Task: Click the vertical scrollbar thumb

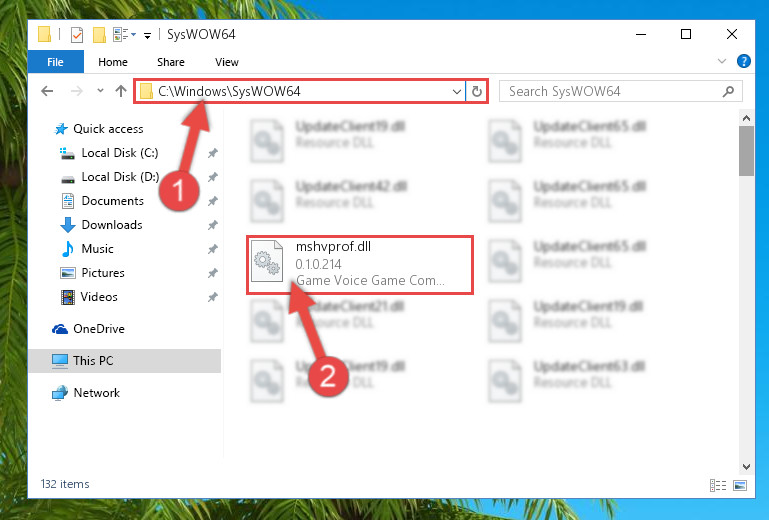Action: pyautogui.click(x=746, y=151)
